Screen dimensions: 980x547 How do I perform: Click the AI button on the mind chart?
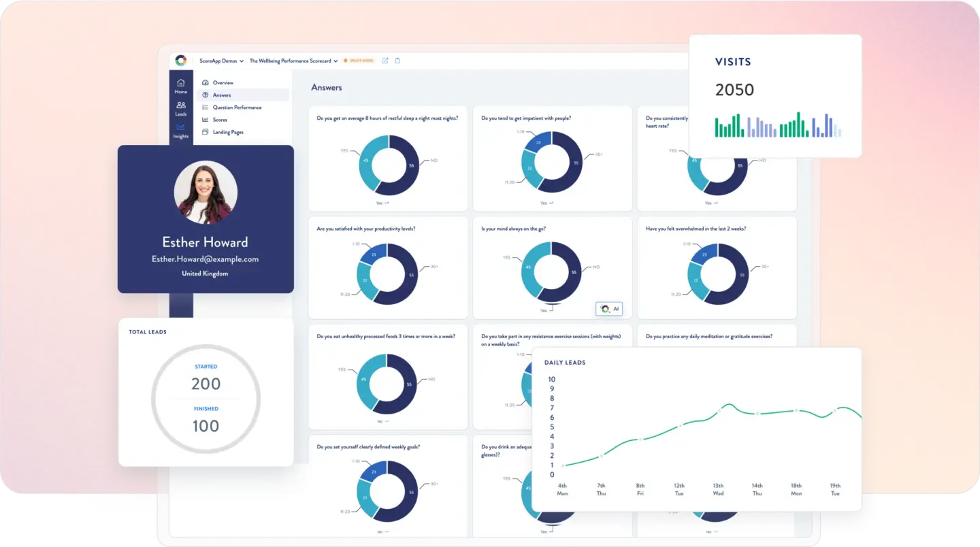tap(609, 308)
